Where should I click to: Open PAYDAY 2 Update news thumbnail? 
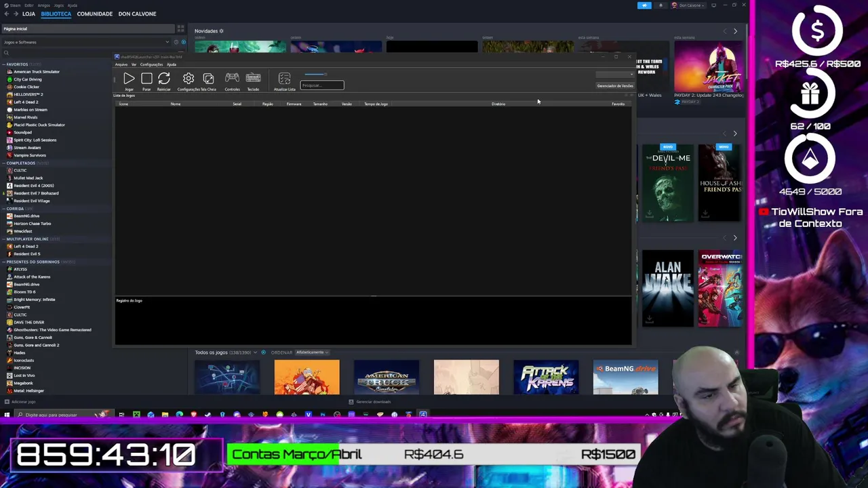pyautogui.click(x=709, y=66)
